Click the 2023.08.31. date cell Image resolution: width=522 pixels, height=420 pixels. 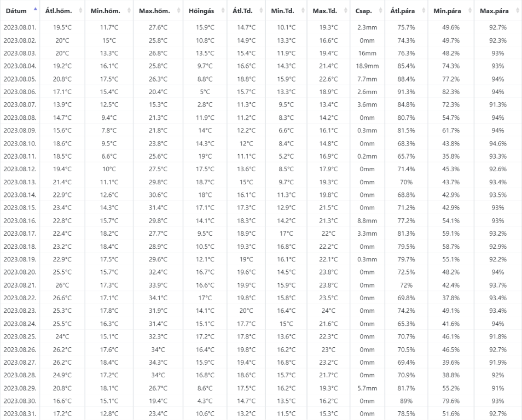(x=20, y=413)
